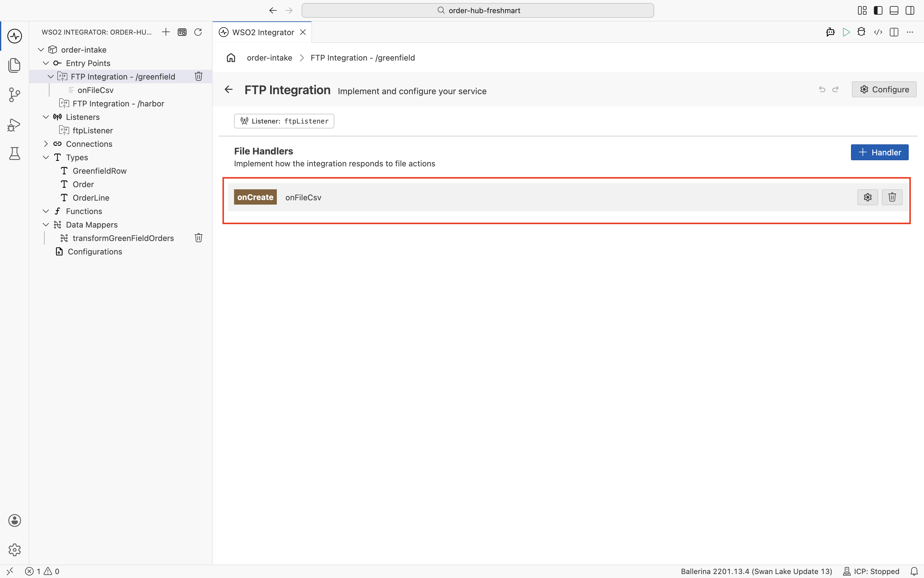924x578 pixels.
Task: Close the WSO2 Integrator tab
Action: click(x=303, y=32)
